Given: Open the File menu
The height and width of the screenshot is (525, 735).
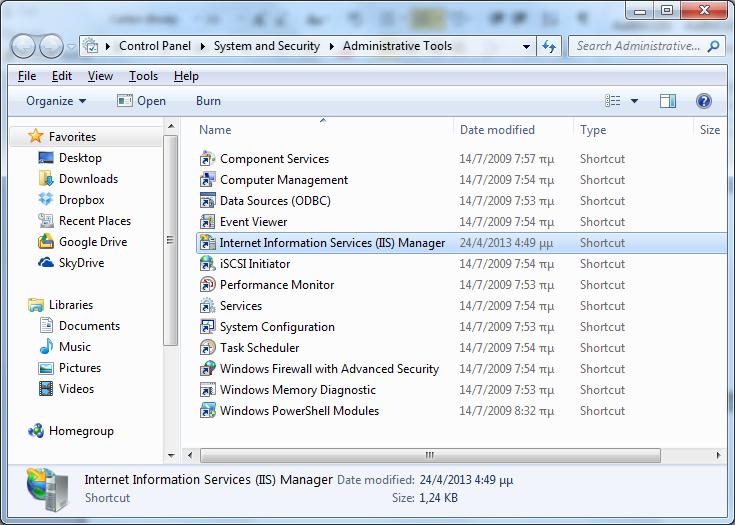Looking at the screenshot, I should point(27,76).
